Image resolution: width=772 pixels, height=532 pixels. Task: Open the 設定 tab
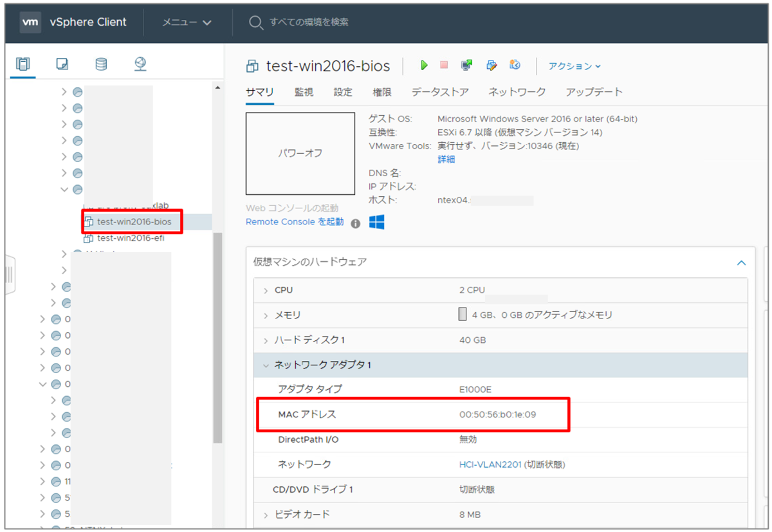343,92
